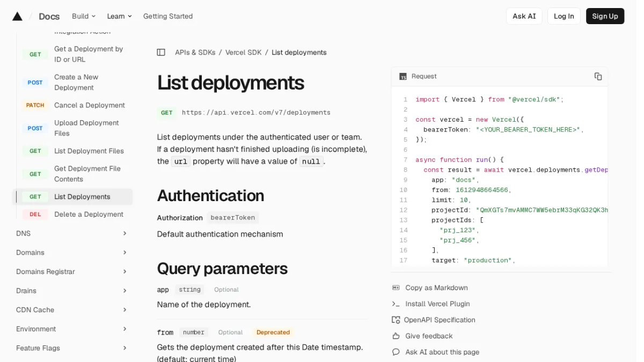Click the Log In button
This screenshot has width=644, height=362.
coord(563,16)
